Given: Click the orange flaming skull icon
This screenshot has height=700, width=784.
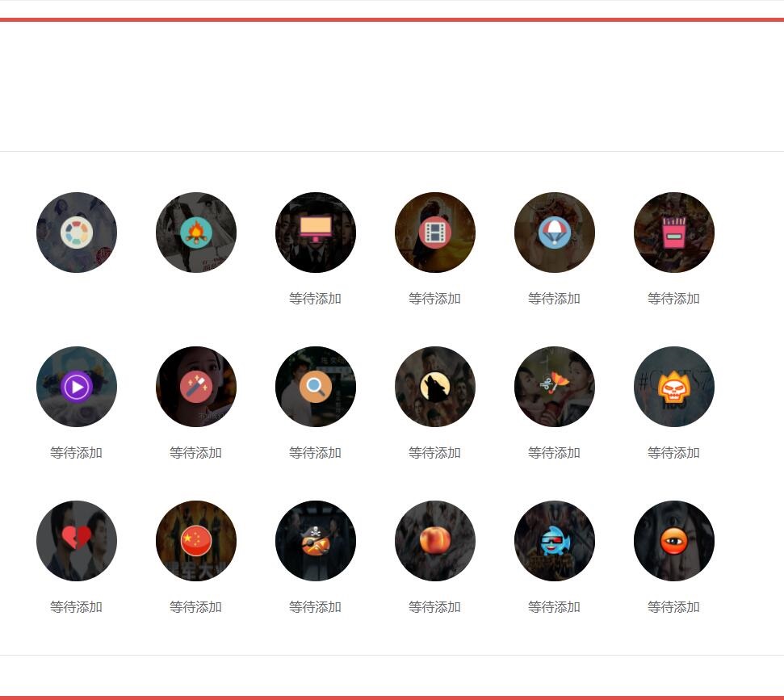Looking at the screenshot, I should [x=674, y=387].
